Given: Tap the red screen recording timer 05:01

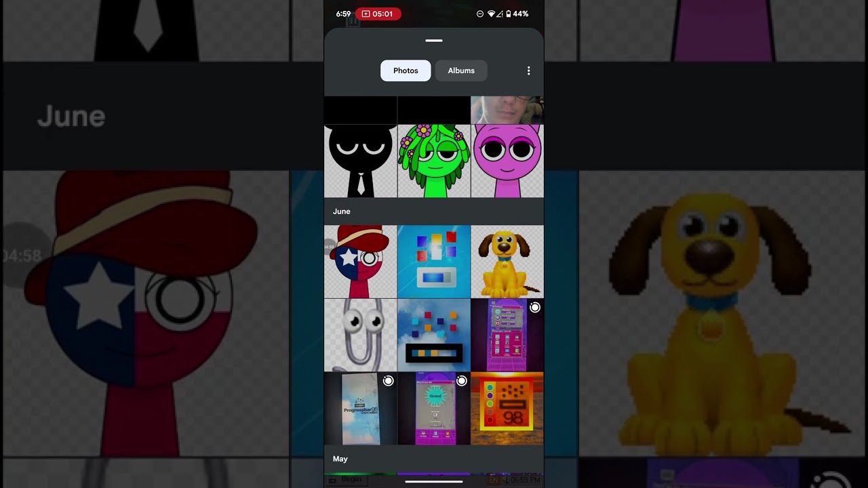Looking at the screenshot, I should pyautogui.click(x=378, y=14).
